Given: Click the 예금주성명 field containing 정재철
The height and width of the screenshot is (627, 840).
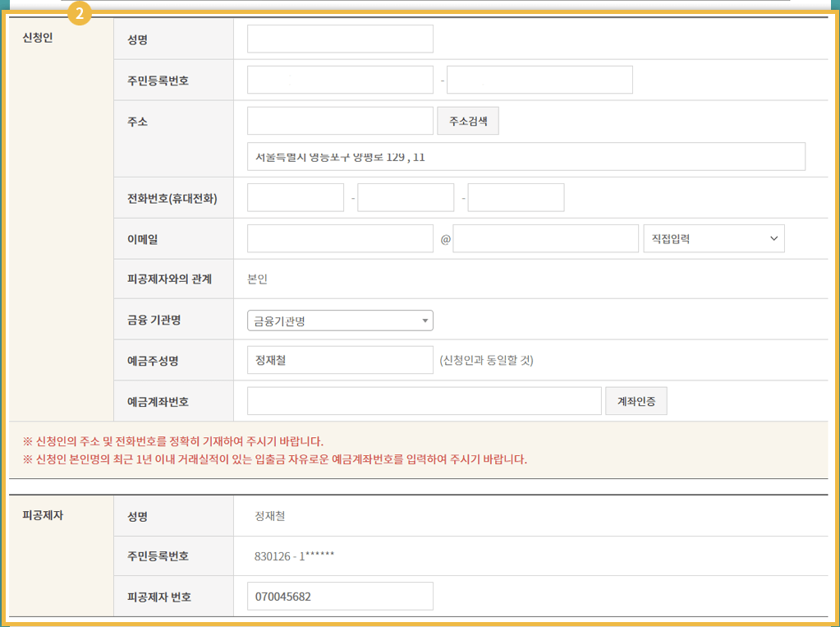Looking at the screenshot, I should click(x=340, y=360).
